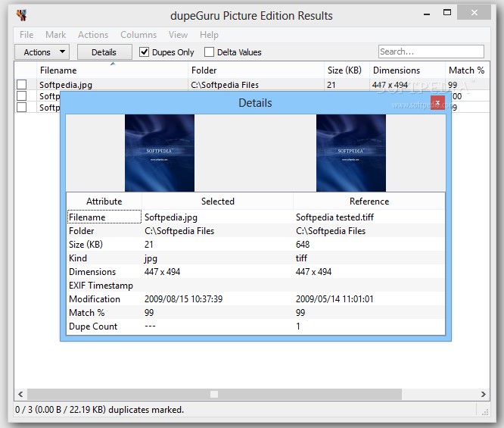Click the '2009/08/15 10:37:39' modification value
This screenshot has width=504, height=428.
[183, 299]
